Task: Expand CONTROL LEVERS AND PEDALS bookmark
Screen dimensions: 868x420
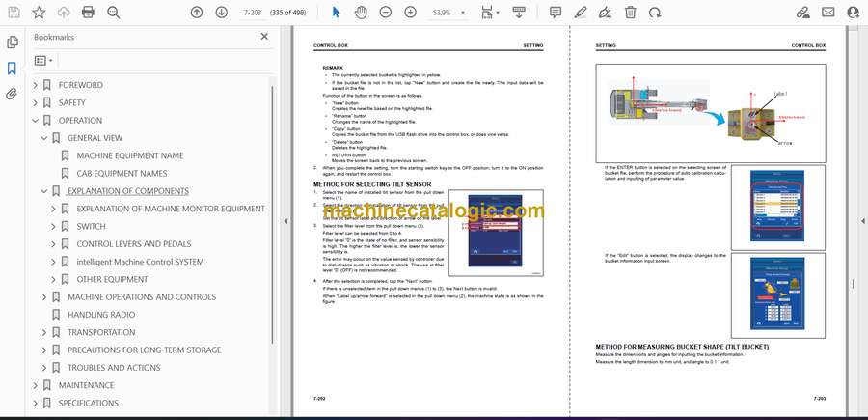Action: (53, 244)
